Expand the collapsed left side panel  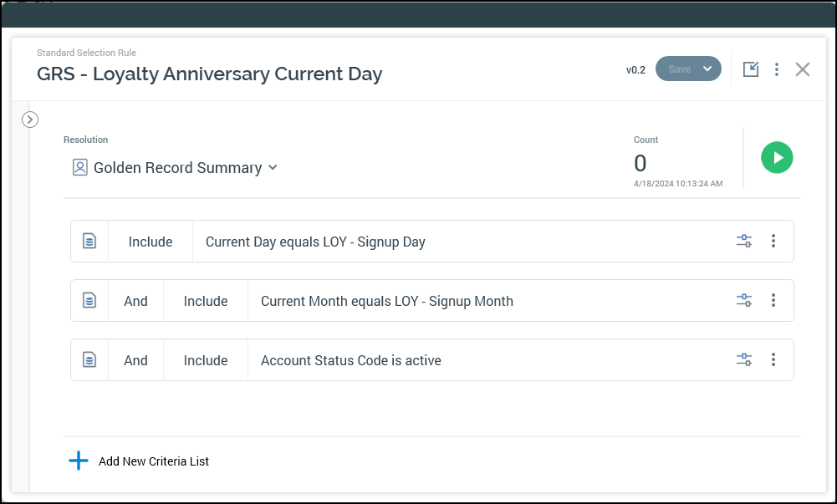click(x=30, y=120)
